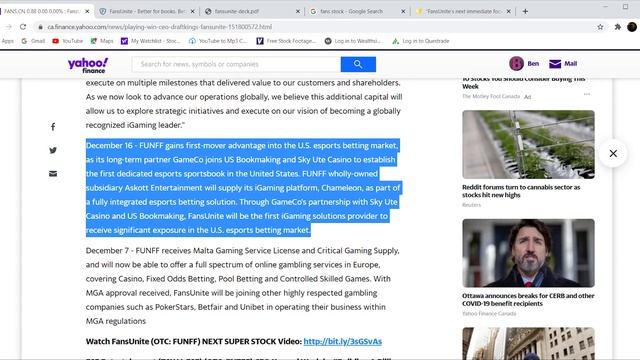Share article via email envelope icon
The height and width of the screenshot is (360, 640).
[x=53, y=174]
